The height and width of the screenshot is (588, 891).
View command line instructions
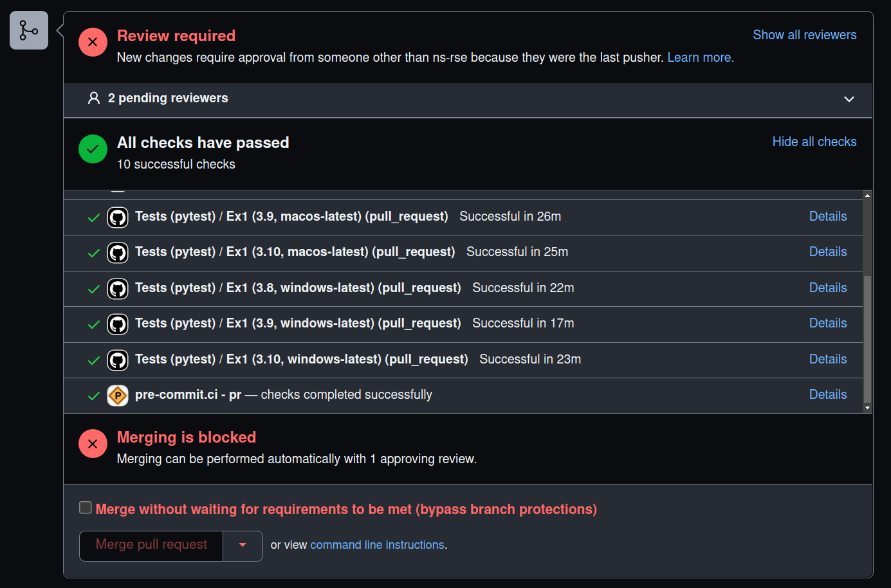(x=377, y=545)
